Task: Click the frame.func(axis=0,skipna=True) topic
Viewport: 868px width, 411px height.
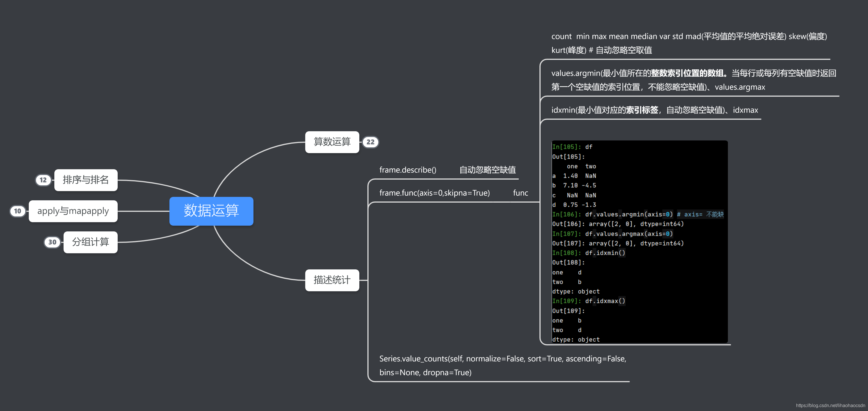Action: (x=434, y=193)
